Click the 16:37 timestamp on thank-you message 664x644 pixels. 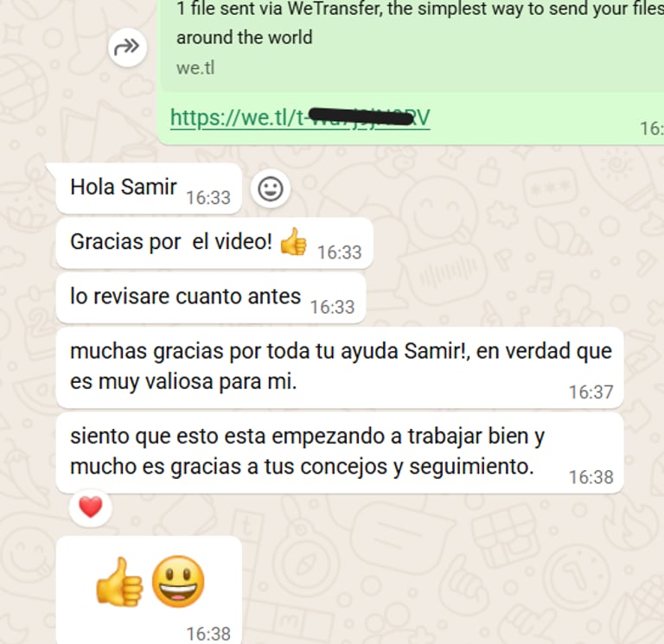point(591,392)
